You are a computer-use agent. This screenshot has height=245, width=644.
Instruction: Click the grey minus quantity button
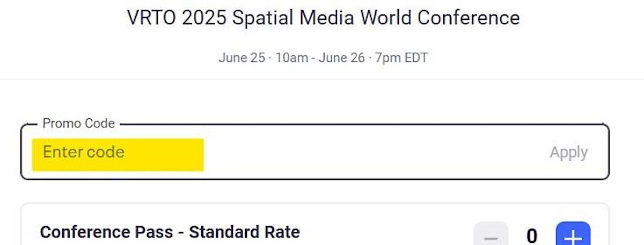(x=491, y=235)
